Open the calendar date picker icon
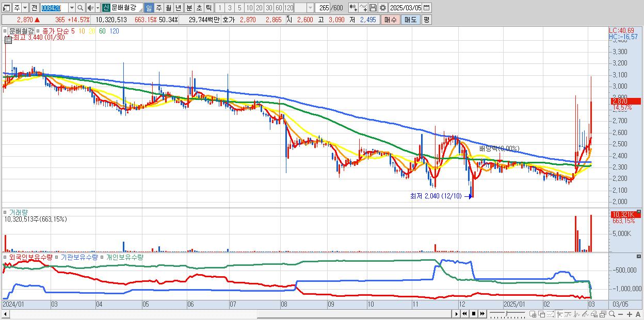 (x=427, y=8)
